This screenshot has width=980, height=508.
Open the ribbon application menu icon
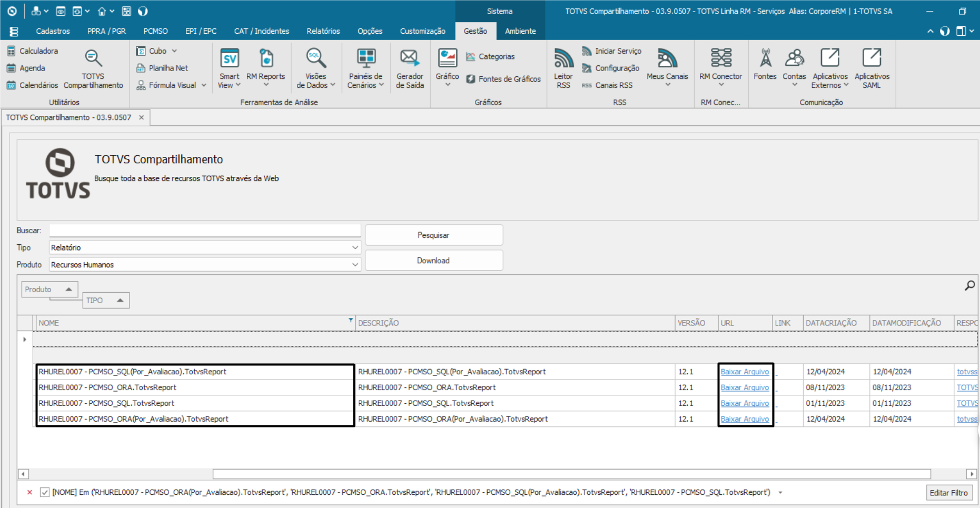coord(14,31)
